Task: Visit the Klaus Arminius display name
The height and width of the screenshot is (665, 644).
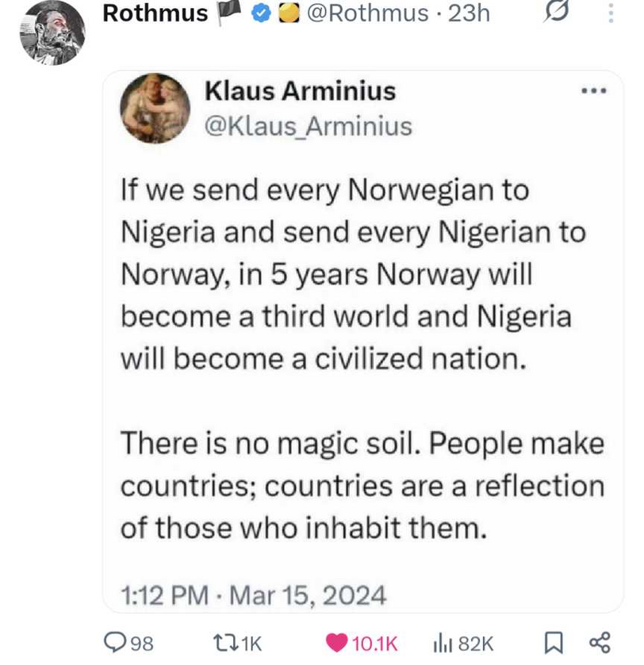Action: 300,91
